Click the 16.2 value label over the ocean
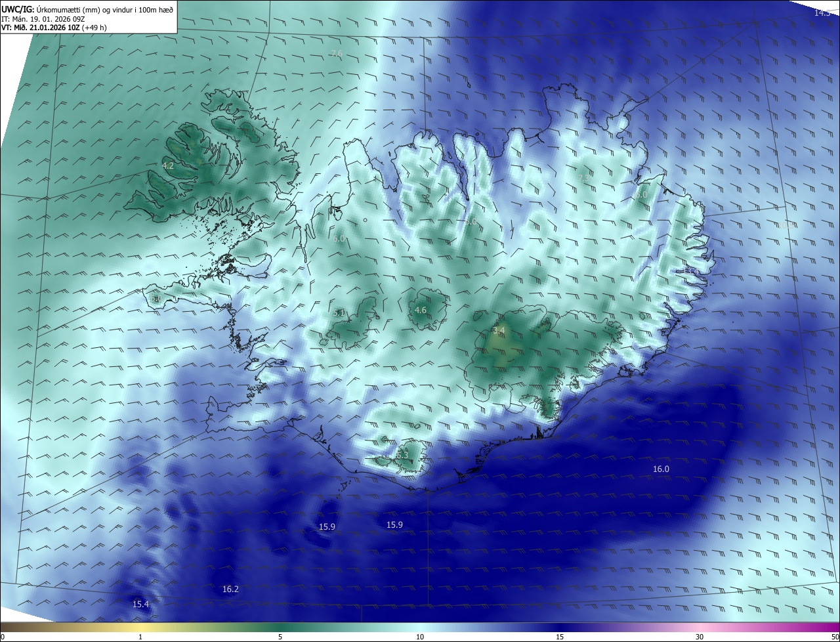Image resolution: width=840 pixels, height=642 pixels. coord(230,589)
